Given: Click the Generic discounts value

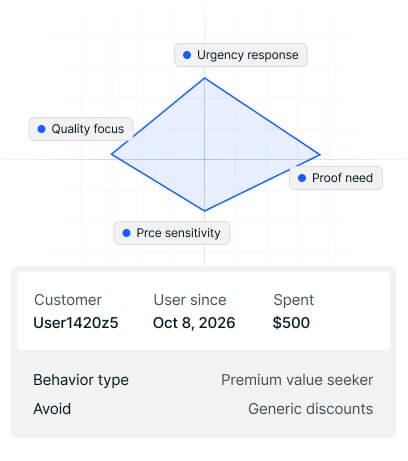Looking at the screenshot, I should coord(311,409).
